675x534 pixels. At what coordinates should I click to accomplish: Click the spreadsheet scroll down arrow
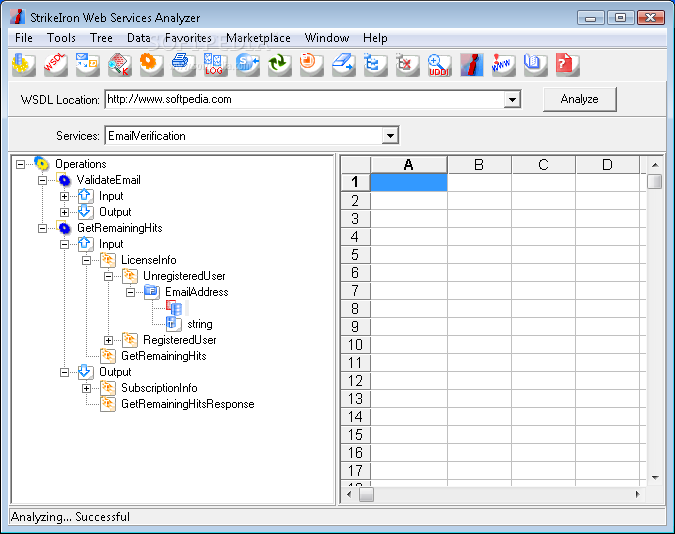(655, 478)
